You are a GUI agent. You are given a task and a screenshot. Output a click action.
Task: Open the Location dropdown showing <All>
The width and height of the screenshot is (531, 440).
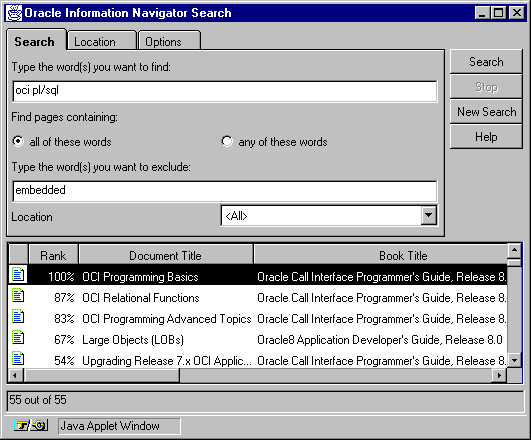[429, 215]
